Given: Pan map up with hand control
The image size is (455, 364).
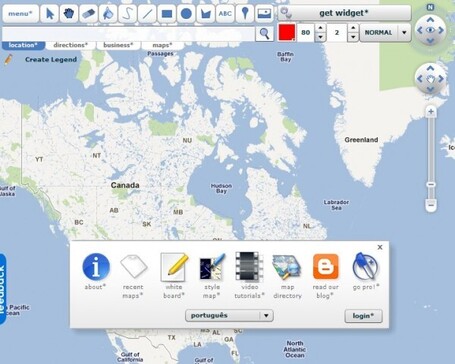Looking at the screenshot, I should click(430, 68).
